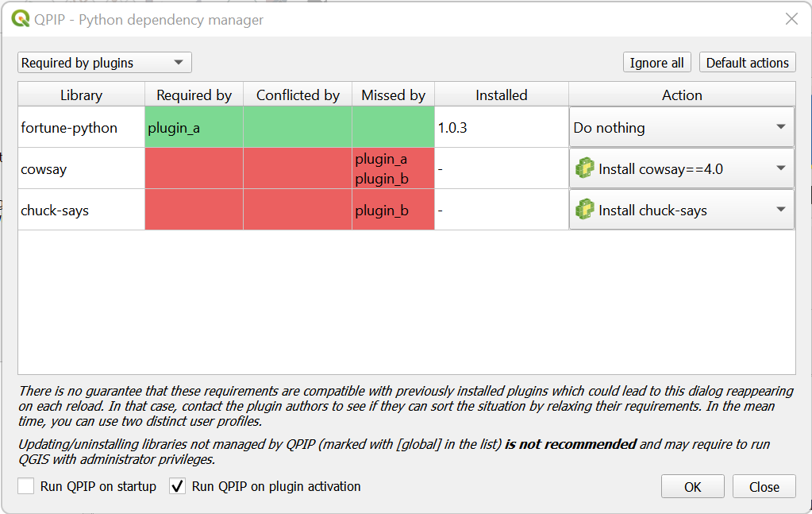
Task: Enable Run QPIP on startup checkbox
Action: click(x=26, y=486)
